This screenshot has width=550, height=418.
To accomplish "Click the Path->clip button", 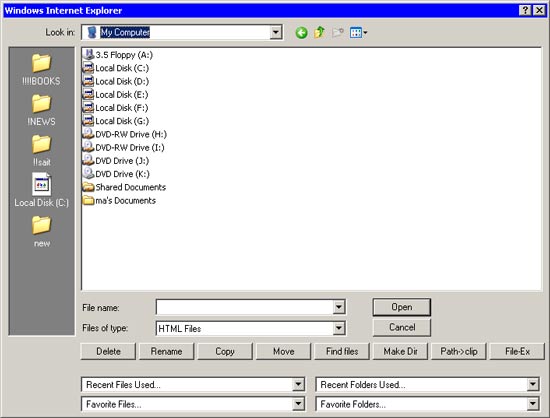I will 459,351.
